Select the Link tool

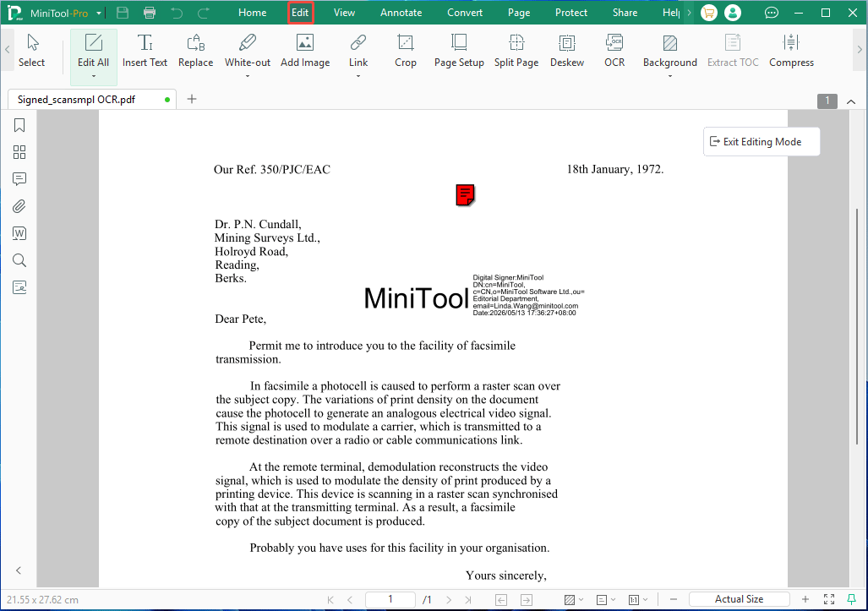358,51
